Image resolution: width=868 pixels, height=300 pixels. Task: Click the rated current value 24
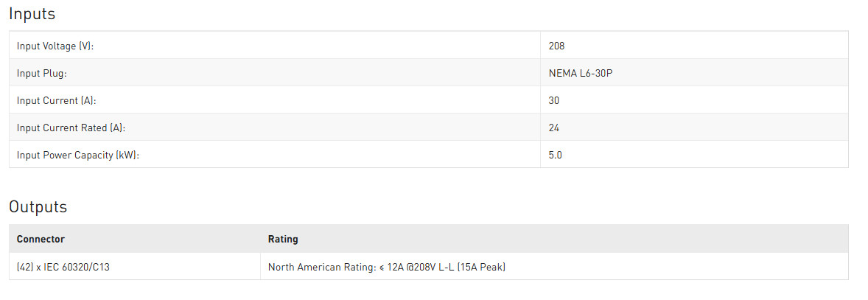pyautogui.click(x=554, y=128)
